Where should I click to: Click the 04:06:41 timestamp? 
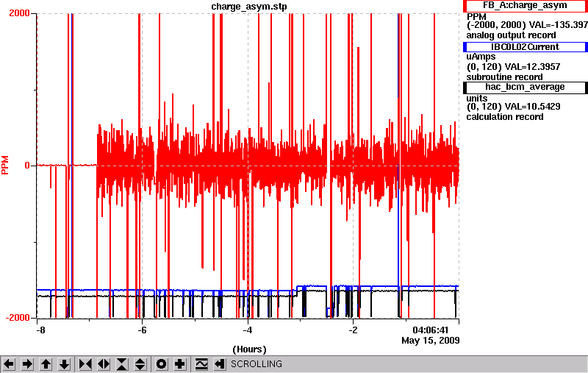[431, 330]
